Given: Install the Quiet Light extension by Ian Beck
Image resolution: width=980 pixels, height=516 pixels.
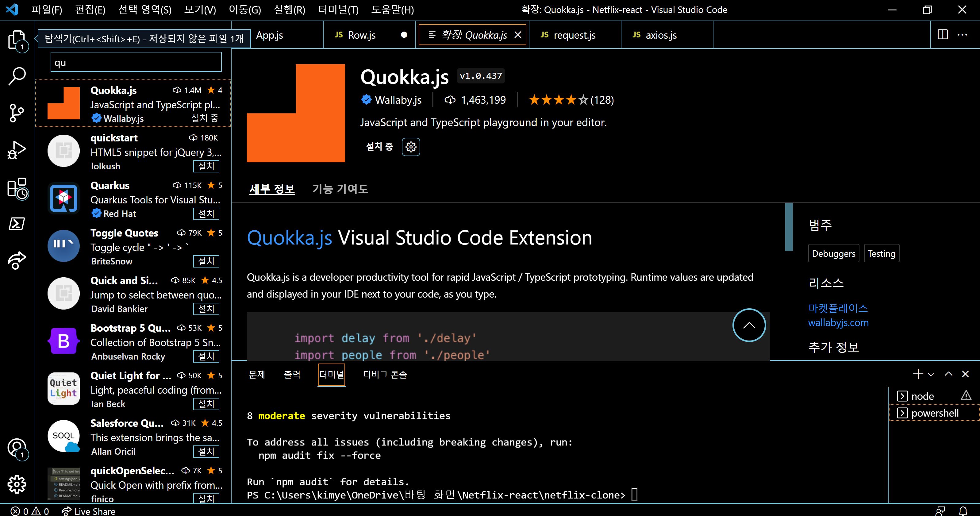Looking at the screenshot, I should coord(206,404).
